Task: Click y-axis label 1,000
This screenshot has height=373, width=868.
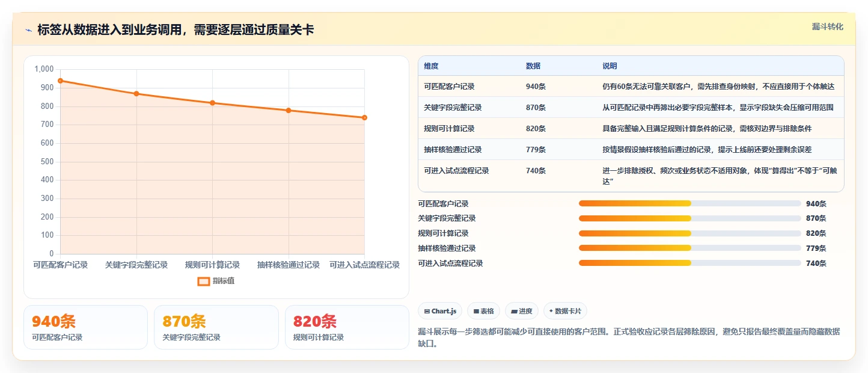Action: tap(44, 69)
